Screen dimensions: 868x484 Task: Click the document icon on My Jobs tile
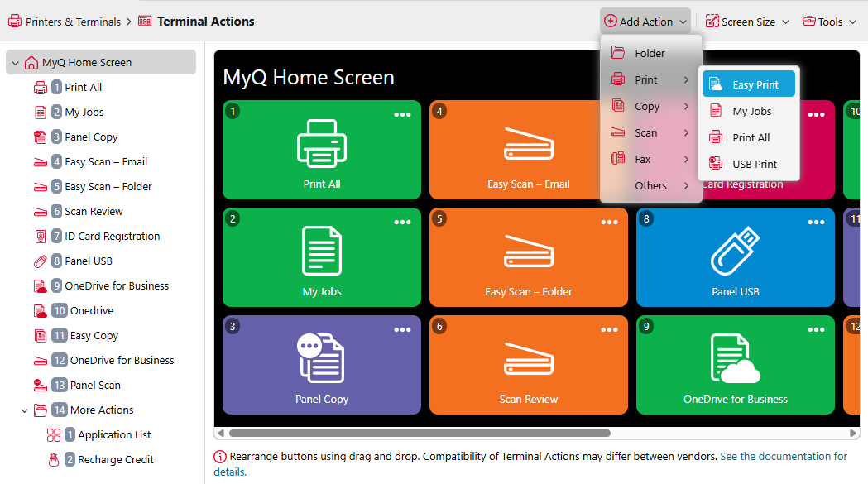(322, 251)
